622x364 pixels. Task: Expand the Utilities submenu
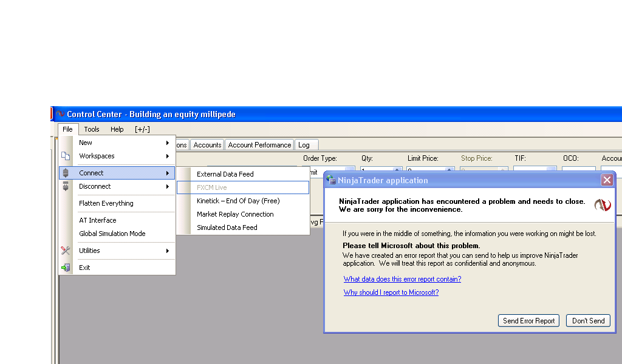pos(117,251)
